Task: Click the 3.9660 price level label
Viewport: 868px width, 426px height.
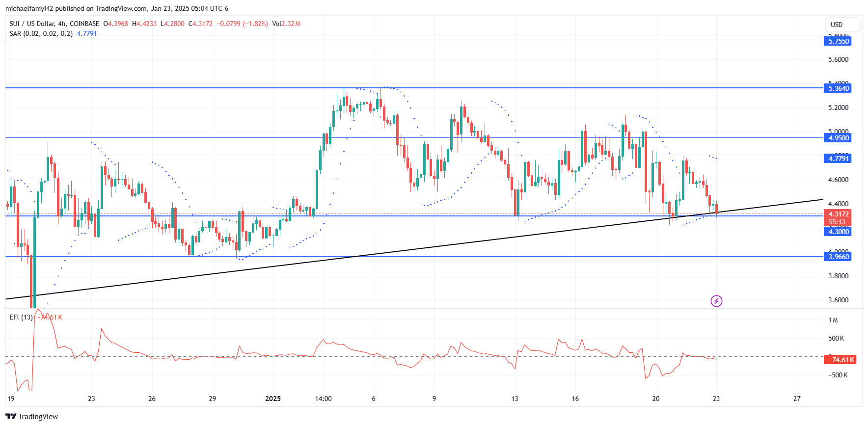Action: 838,257
